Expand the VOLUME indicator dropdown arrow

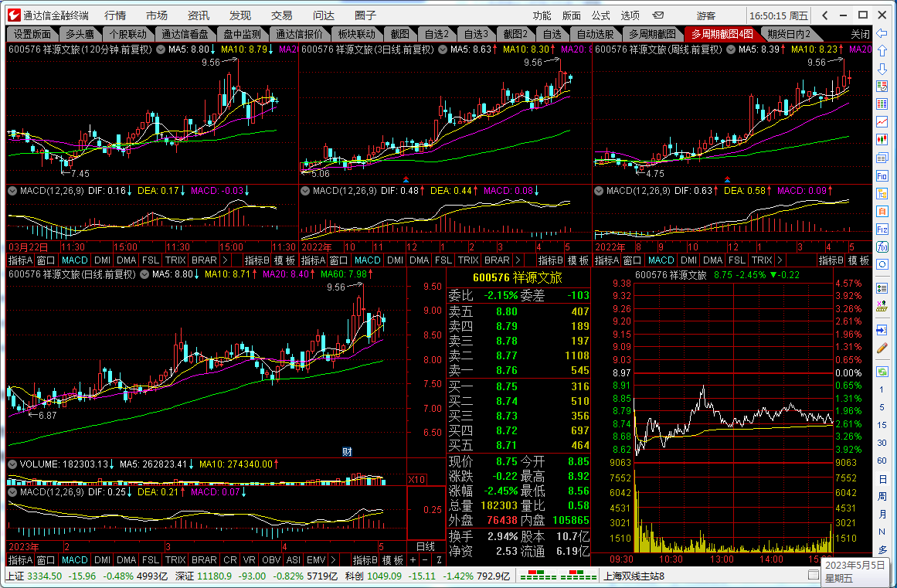click(12, 464)
